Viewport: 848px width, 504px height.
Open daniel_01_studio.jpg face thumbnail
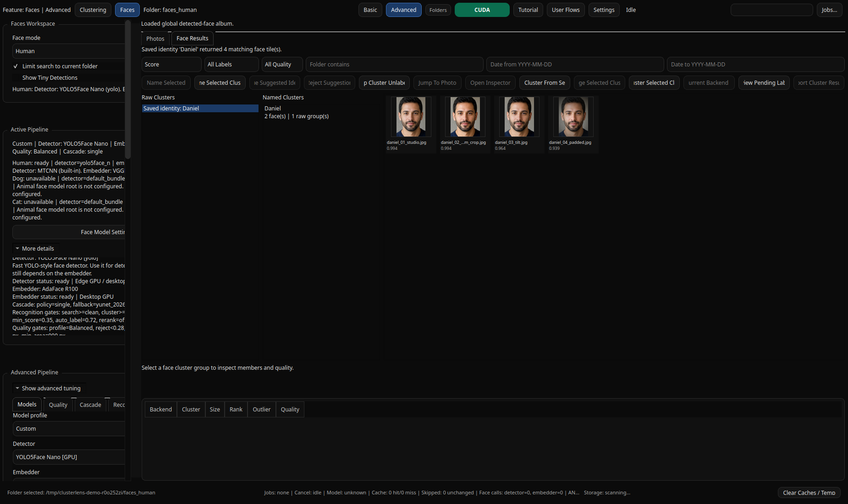click(411, 124)
